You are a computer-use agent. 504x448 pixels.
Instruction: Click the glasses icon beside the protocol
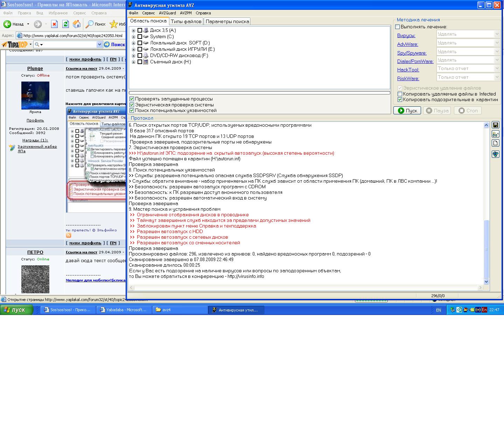tap(495, 134)
